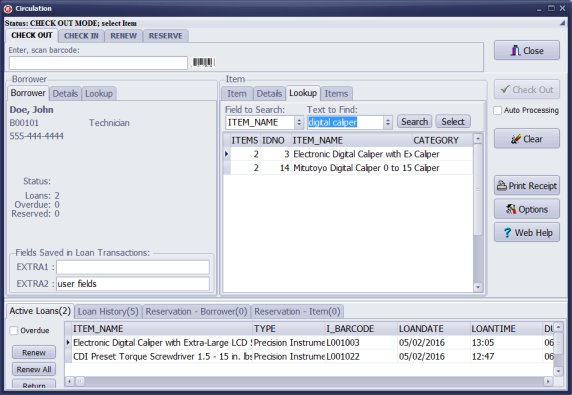The image size is (572, 395).
Task: Click loans grid vertical scroll down arrow
Action: coord(558,372)
